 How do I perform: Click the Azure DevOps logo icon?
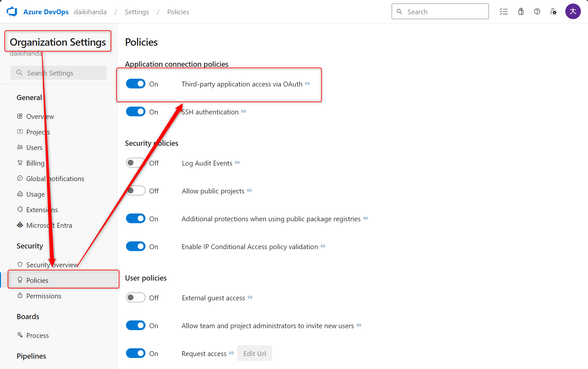click(x=12, y=12)
